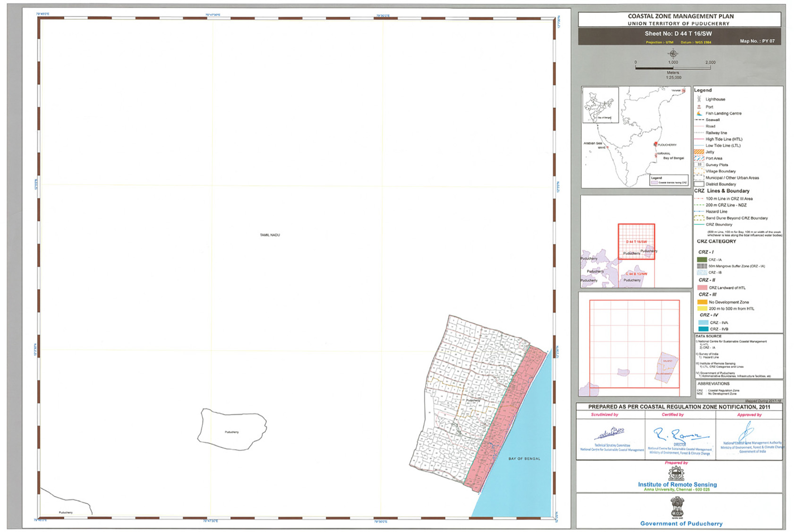
Task: Click the 'UNION TERRITORY OF PUDUCHERRY' subtitle
Action: pyautogui.click(x=678, y=24)
